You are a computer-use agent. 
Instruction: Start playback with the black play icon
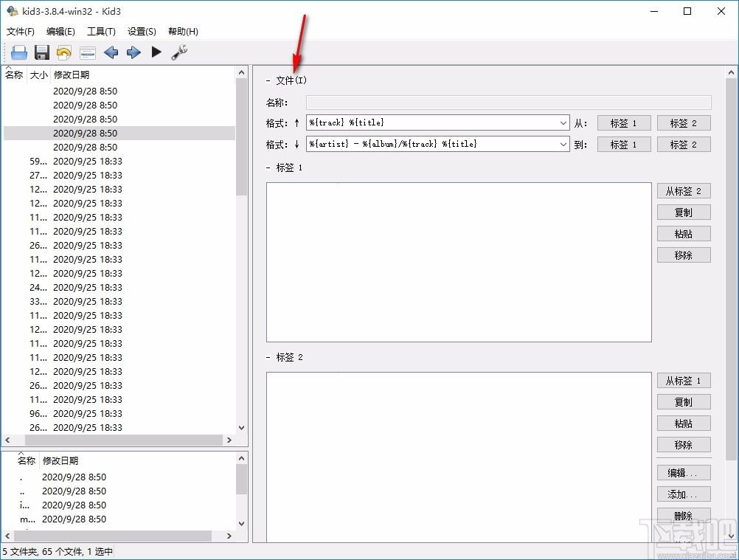[x=156, y=52]
